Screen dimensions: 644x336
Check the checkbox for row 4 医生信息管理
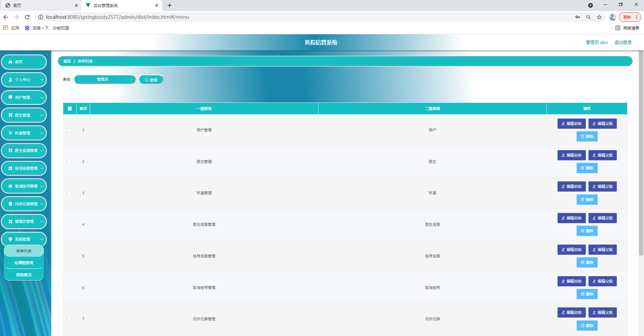[69, 224]
